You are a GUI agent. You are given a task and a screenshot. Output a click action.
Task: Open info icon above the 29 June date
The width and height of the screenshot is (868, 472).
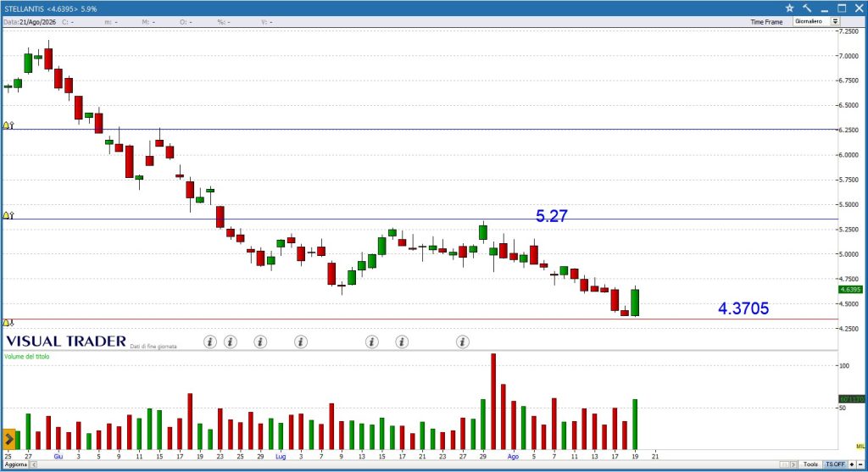coord(260,342)
